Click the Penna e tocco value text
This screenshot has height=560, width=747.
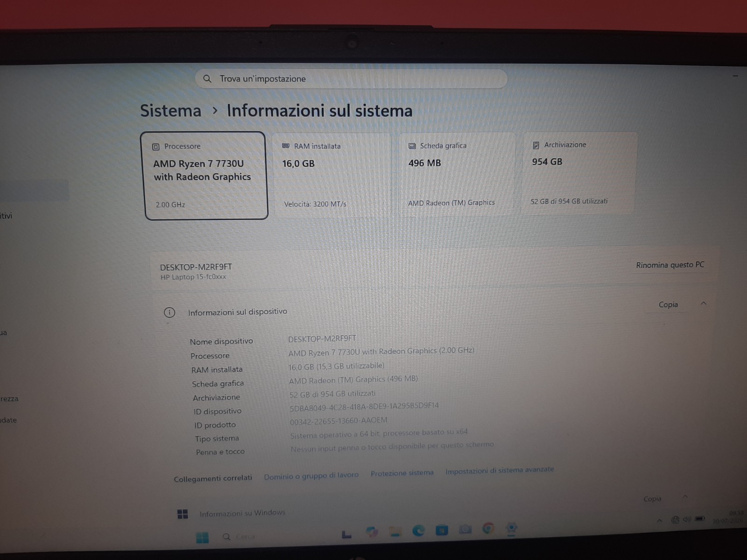click(392, 447)
